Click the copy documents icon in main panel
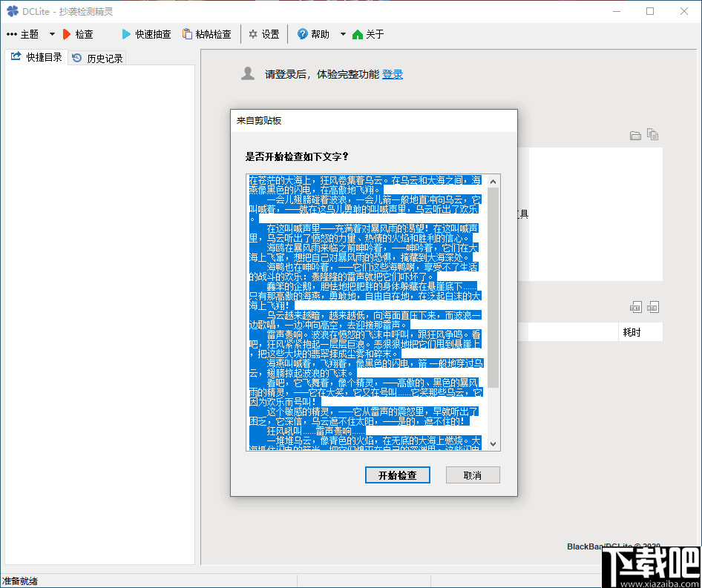Viewport: 702px width, 588px height. pyautogui.click(x=653, y=134)
